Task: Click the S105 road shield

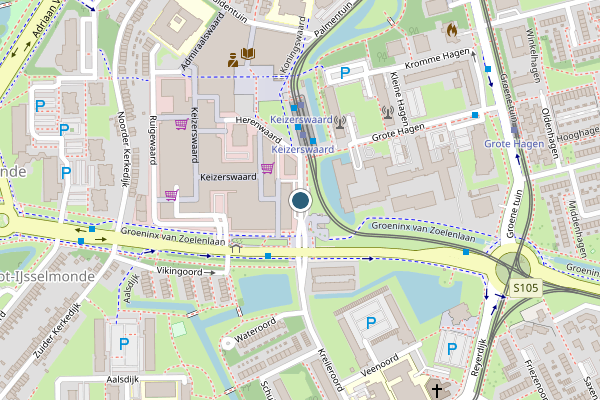Action: (526, 288)
